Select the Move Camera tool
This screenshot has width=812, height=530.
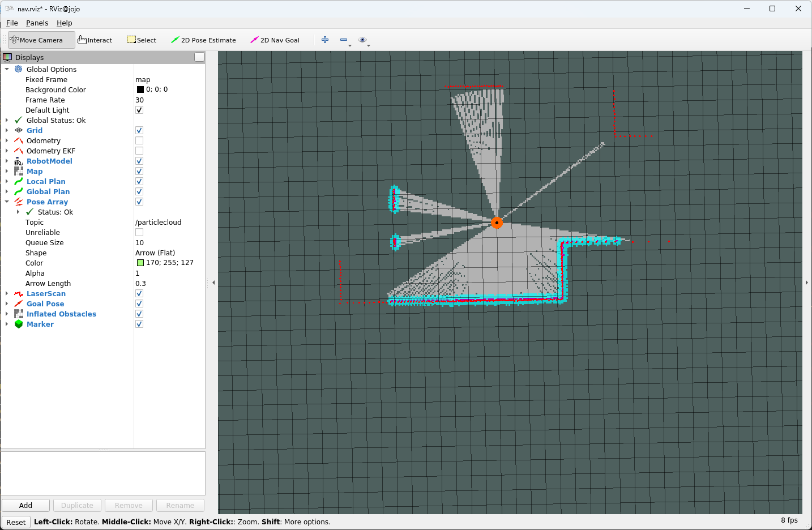40,40
